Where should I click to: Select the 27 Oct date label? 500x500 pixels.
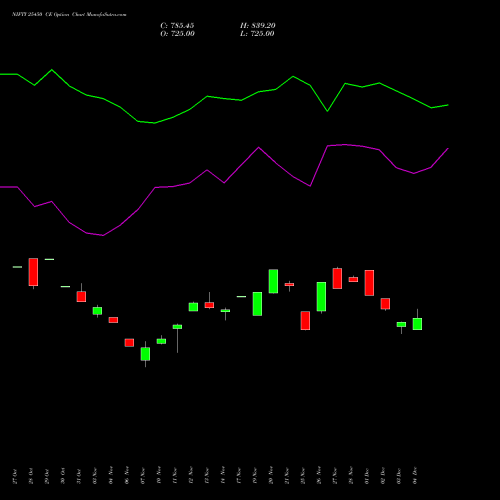pos(15,476)
